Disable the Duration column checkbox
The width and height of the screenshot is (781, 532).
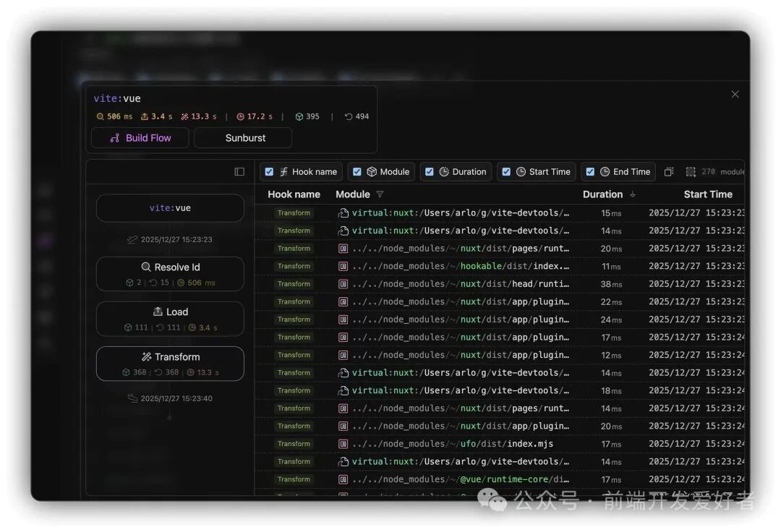(x=430, y=171)
